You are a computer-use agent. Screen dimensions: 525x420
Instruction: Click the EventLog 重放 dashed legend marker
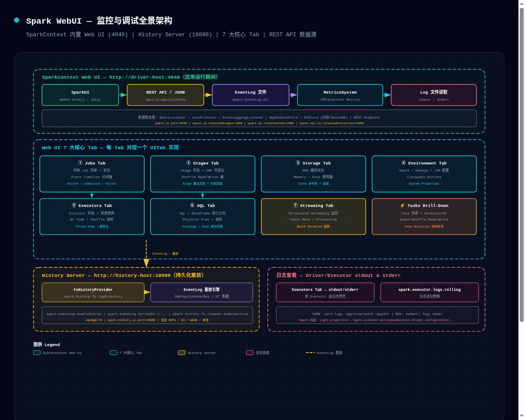tap(310, 353)
